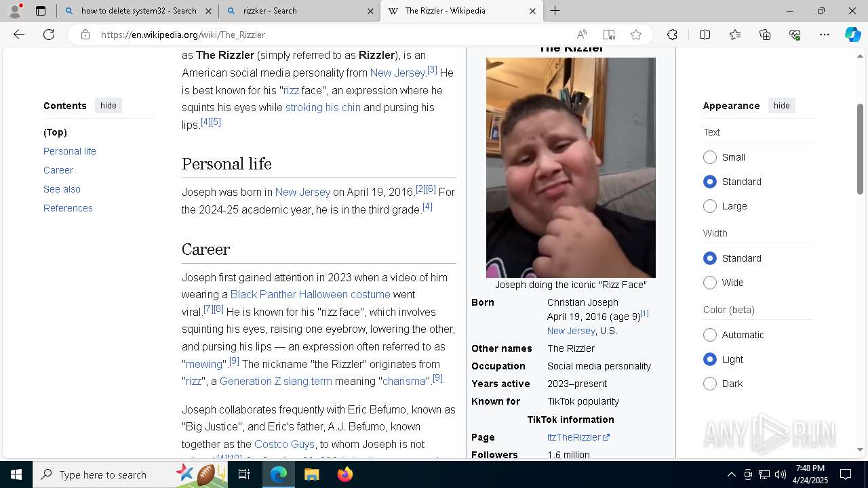Select Standard text size

pos(710,182)
